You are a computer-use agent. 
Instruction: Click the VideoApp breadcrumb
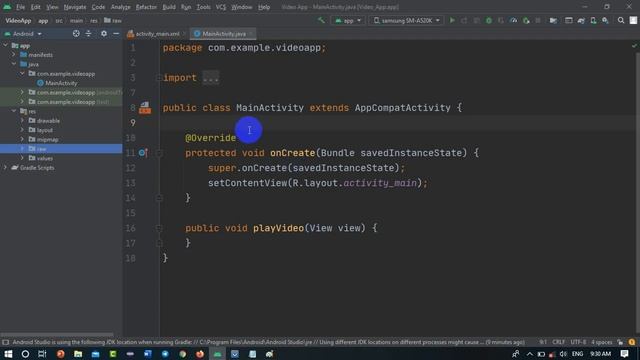[18, 20]
